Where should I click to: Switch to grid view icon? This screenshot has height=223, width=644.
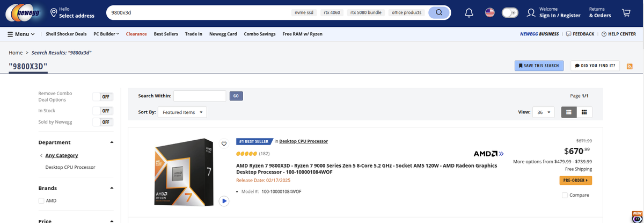coord(584,112)
